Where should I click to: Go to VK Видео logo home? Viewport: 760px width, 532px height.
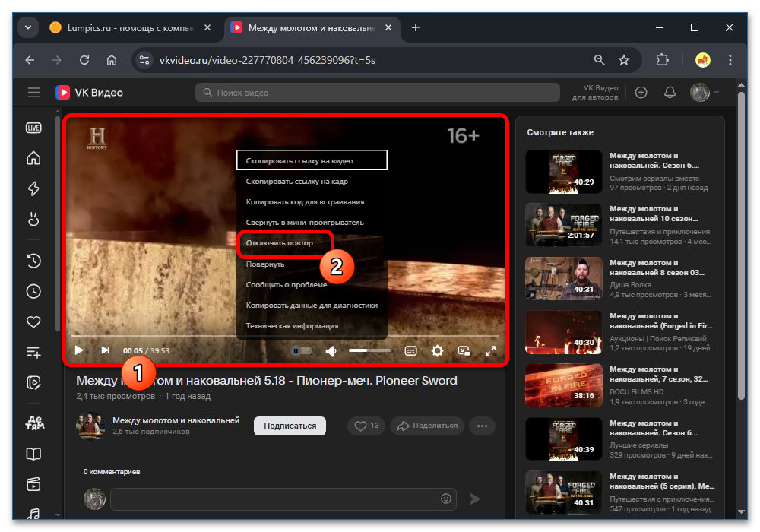89,92
